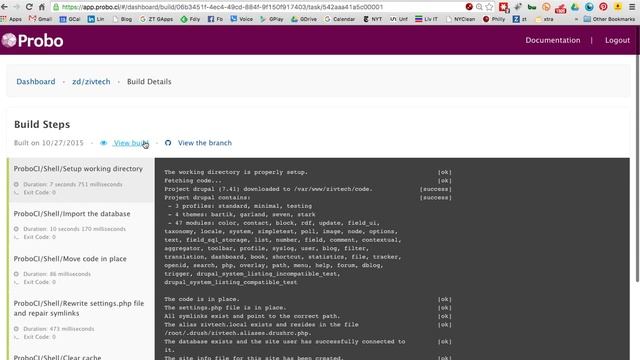Click the 'Build Steps' heading
640x360 pixels.
coord(42,124)
